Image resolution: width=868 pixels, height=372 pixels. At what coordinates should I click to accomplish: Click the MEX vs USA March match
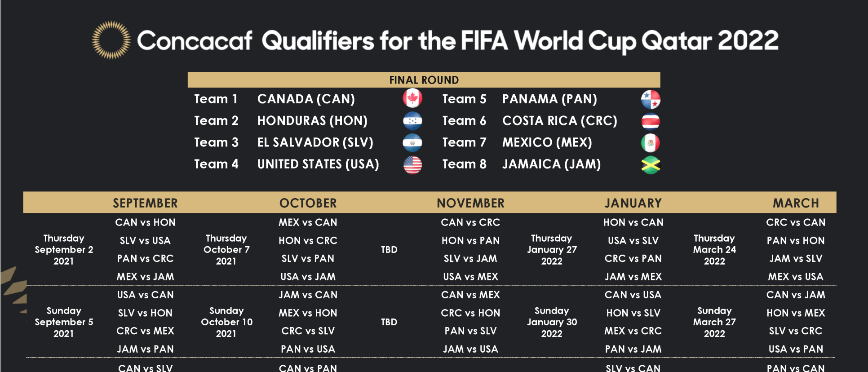coord(796,277)
